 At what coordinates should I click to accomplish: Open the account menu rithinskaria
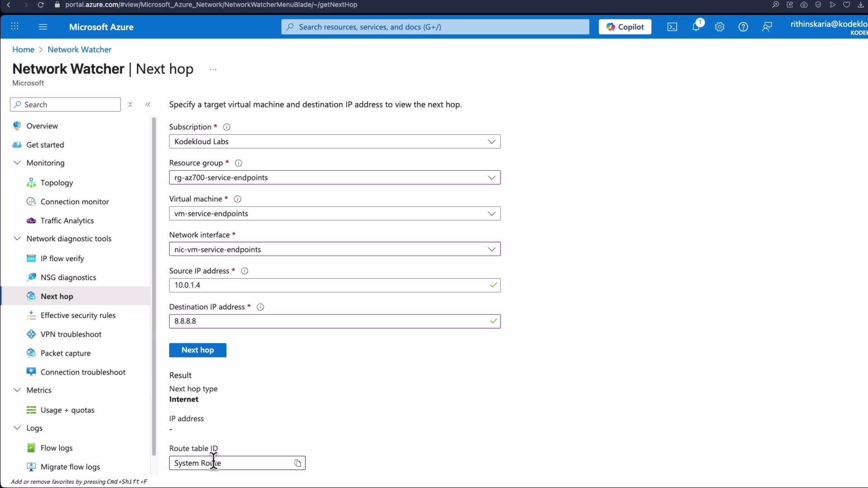point(828,27)
